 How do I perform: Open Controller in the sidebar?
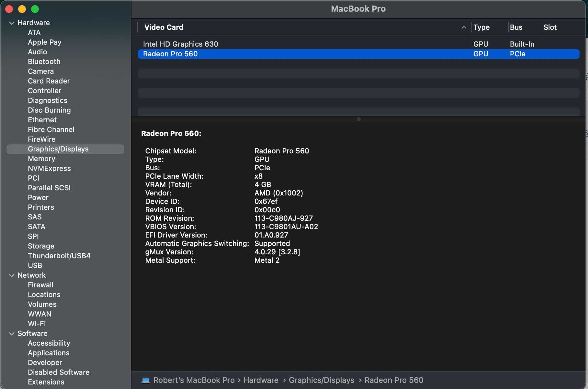(x=44, y=91)
